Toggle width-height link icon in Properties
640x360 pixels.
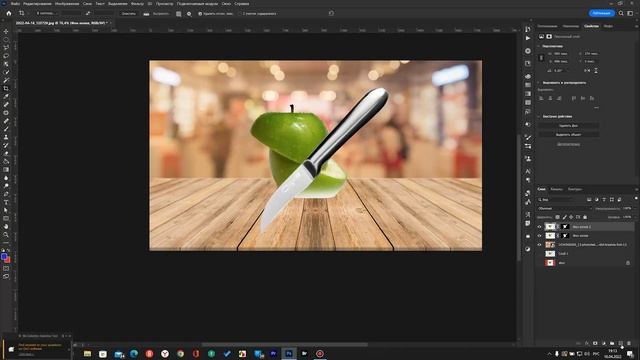click(x=542, y=58)
